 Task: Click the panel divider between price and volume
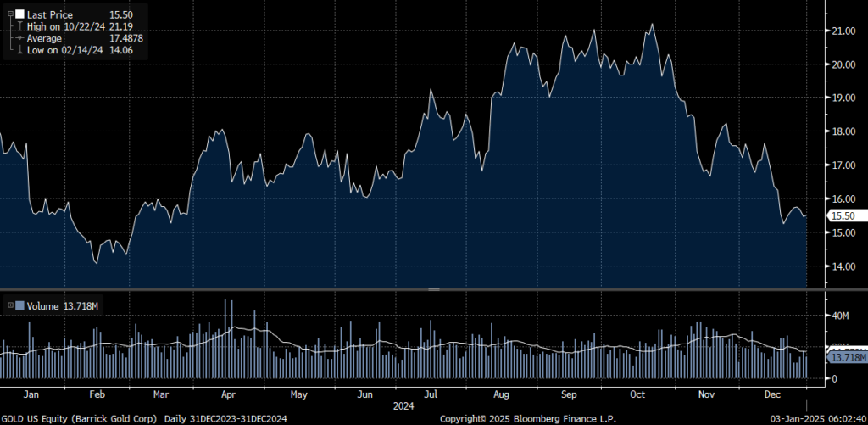(x=434, y=290)
